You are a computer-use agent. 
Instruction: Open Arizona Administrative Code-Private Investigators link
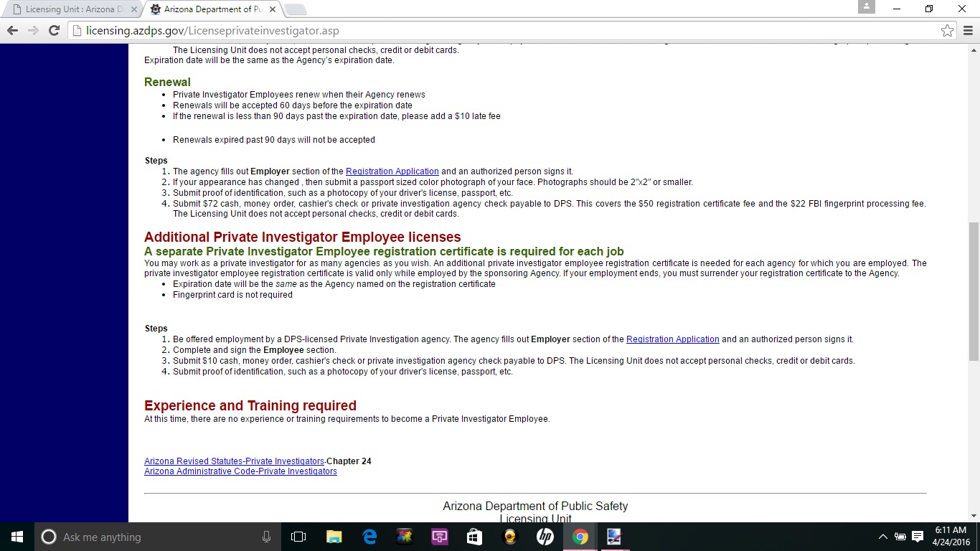click(x=240, y=471)
